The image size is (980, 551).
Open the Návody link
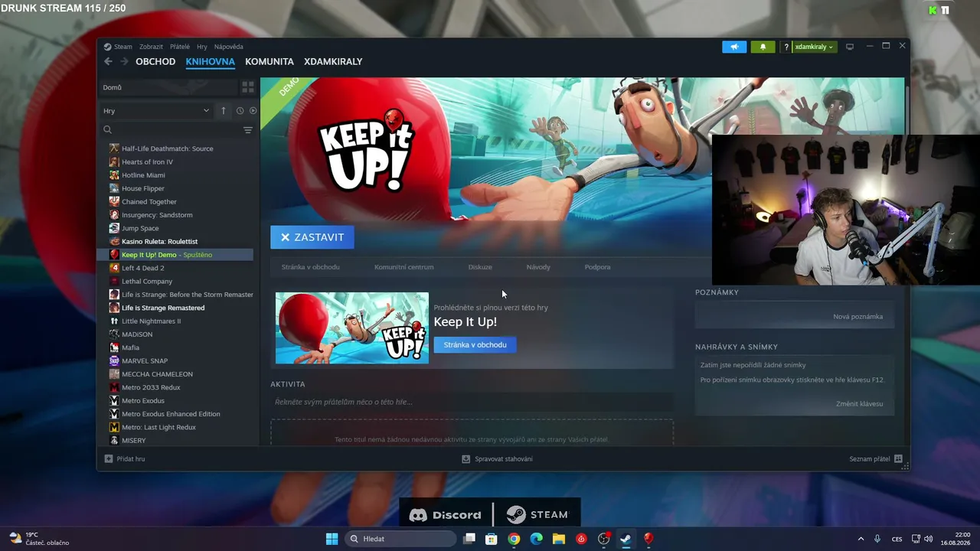[538, 267]
